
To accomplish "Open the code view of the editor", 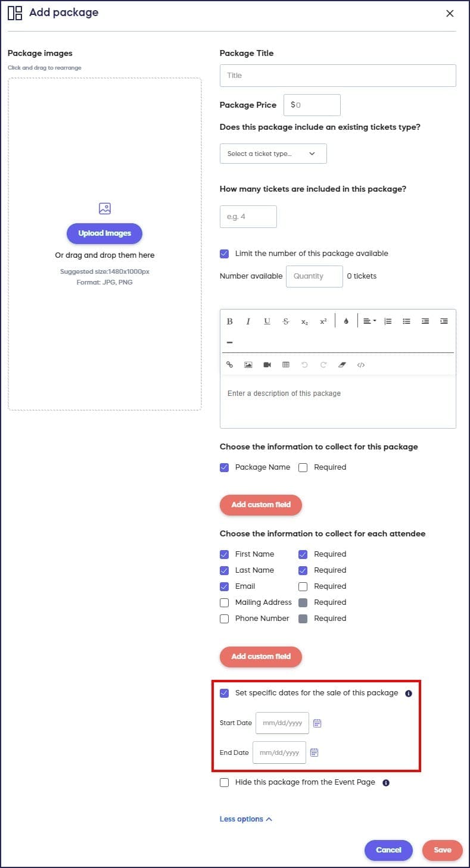I will pyautogui.click(x=361, y=365).
